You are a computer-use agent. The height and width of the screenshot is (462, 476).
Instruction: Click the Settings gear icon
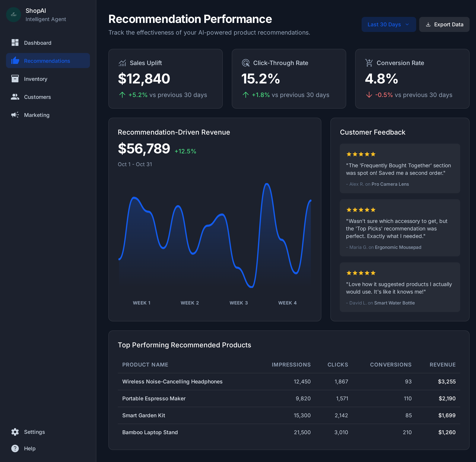click(x=15, y=432)
